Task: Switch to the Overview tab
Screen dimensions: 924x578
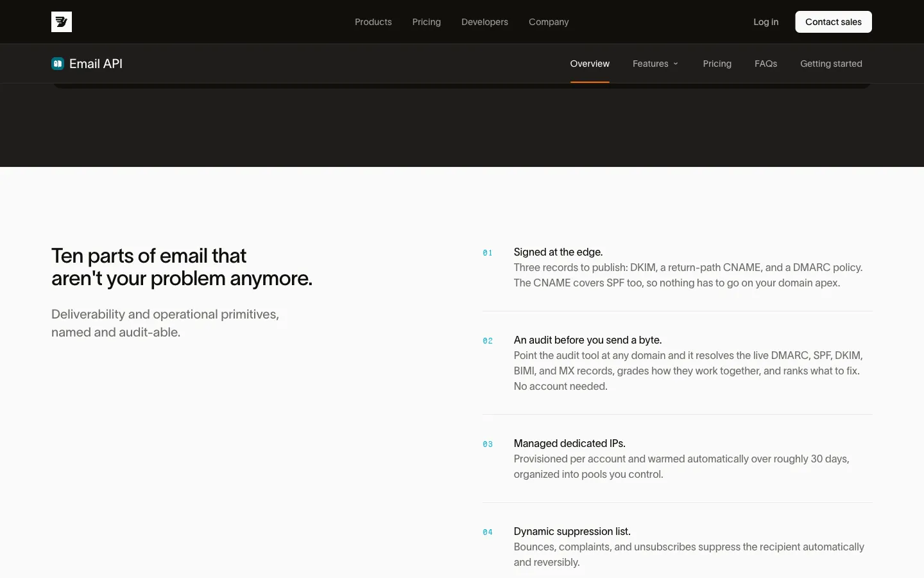Action: click(590, 64)
